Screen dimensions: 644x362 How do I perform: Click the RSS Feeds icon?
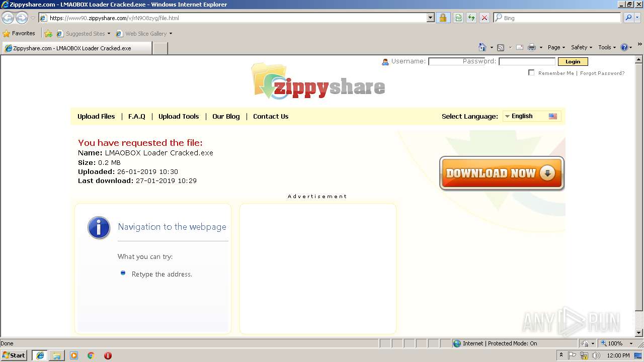click(501, 47)
